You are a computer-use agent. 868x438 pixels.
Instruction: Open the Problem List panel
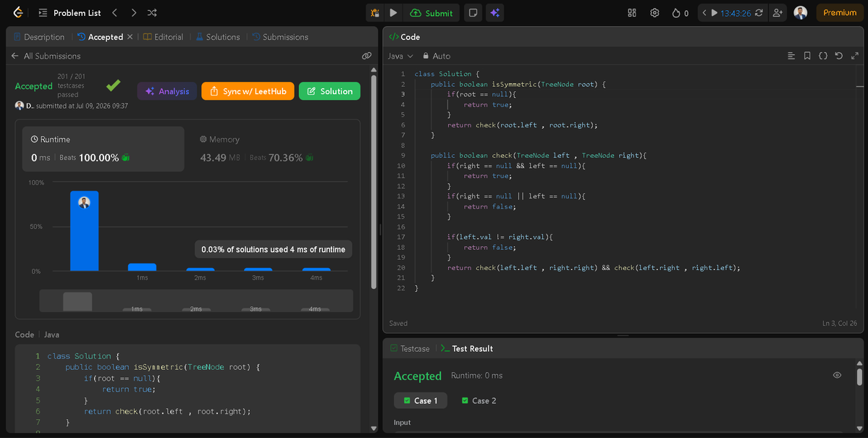coord(69,13)
